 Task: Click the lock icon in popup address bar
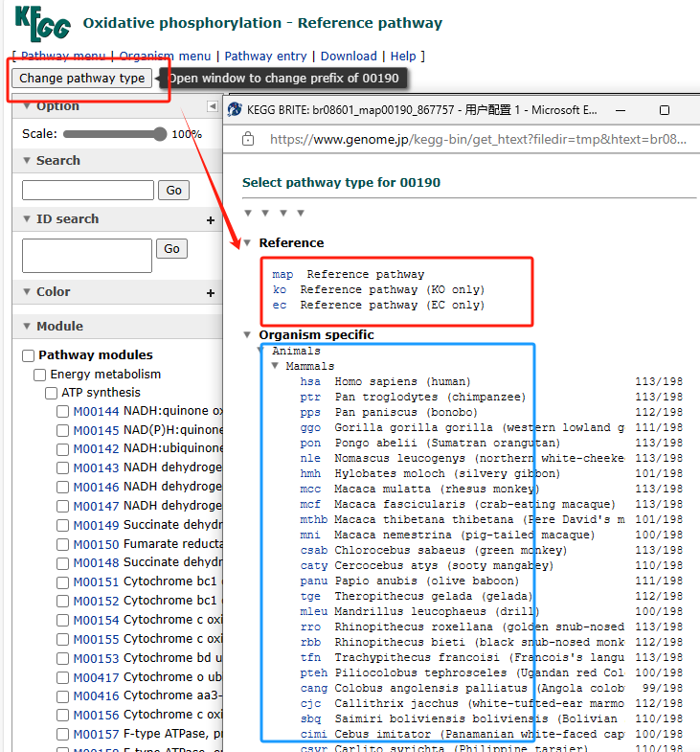point(248,139)
